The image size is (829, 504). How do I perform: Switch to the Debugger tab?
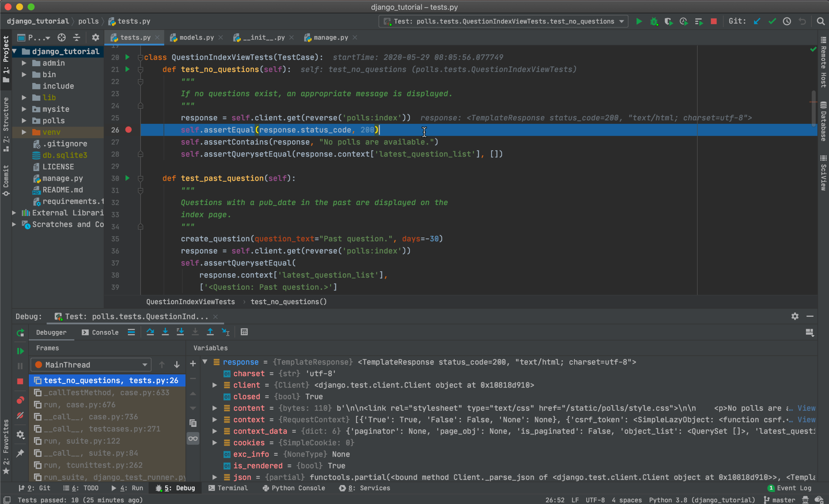point(51,332)
